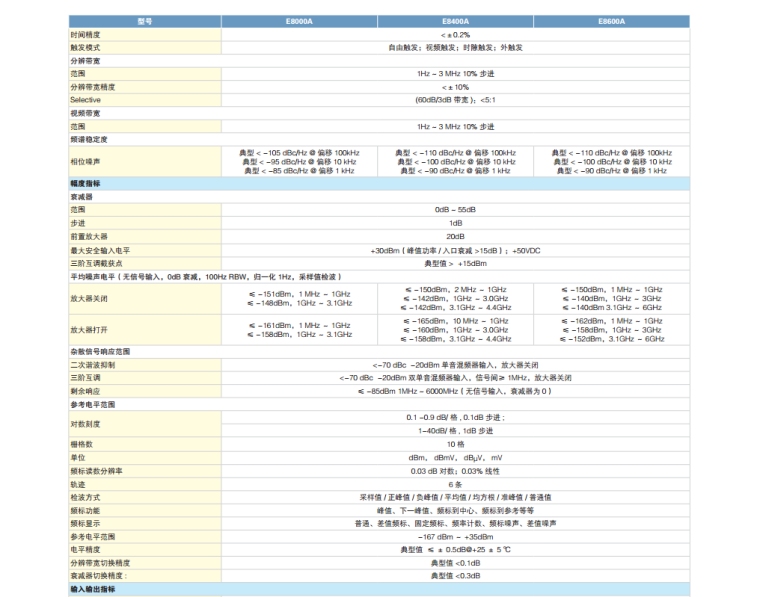Click the E8600A column header
Screen dimensions: 760x597
[611, 21]
